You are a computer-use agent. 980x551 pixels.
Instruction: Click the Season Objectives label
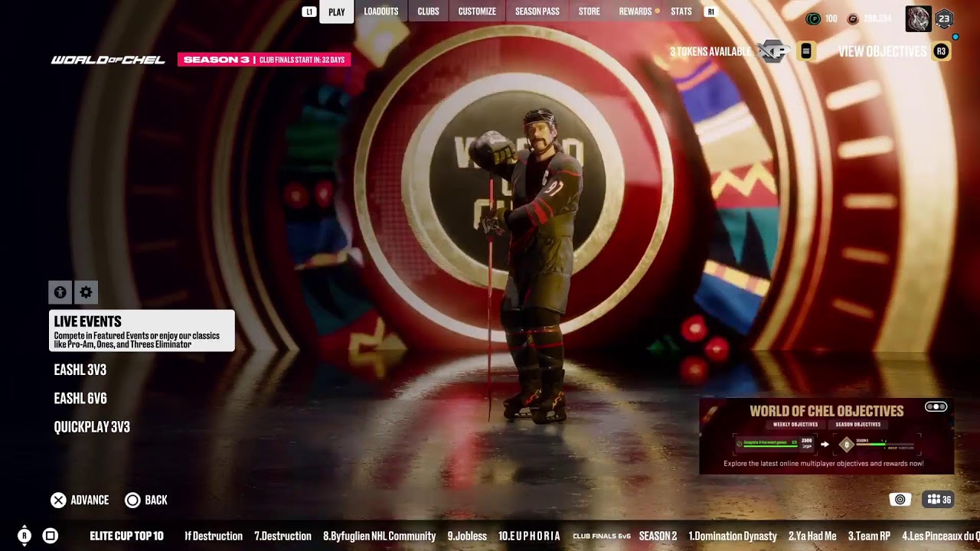pyautogui.click(x=857, y=425)
